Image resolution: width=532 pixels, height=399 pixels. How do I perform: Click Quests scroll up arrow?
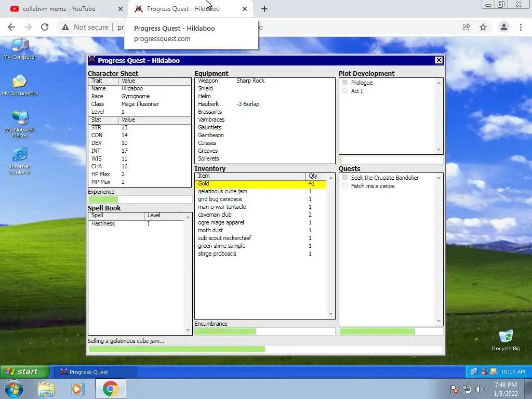438,178
